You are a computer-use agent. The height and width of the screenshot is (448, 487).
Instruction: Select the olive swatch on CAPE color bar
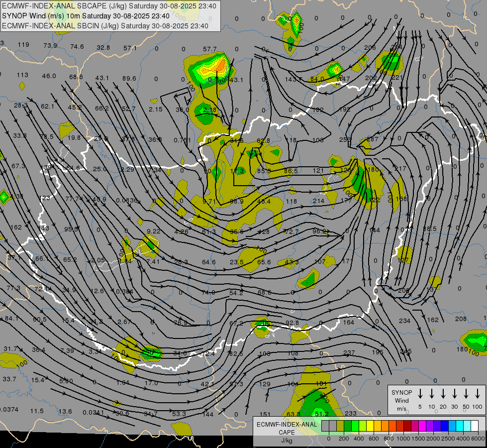[x=340, y=426]
